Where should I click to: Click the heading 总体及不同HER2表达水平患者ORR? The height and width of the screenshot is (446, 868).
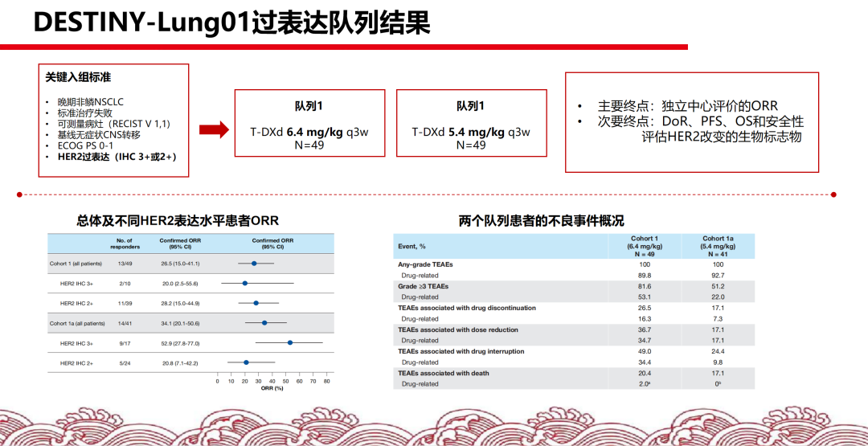pos(177,221)
